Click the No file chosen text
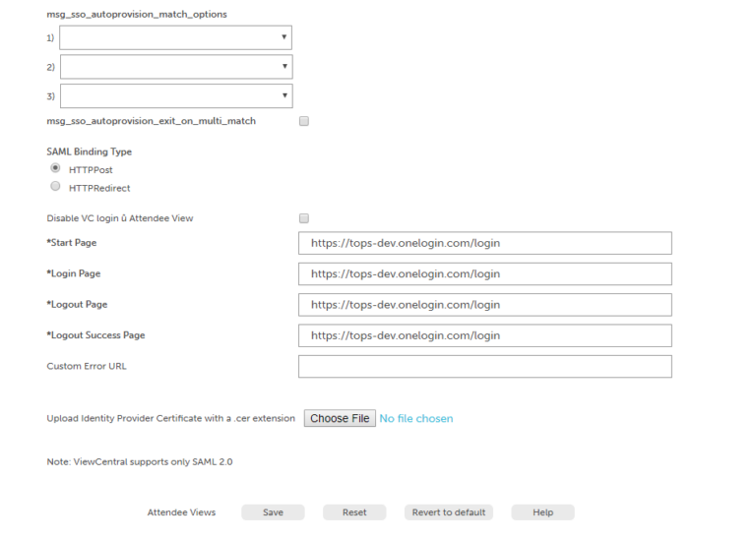This screenshot has height=540, width=756. point(416,419)
